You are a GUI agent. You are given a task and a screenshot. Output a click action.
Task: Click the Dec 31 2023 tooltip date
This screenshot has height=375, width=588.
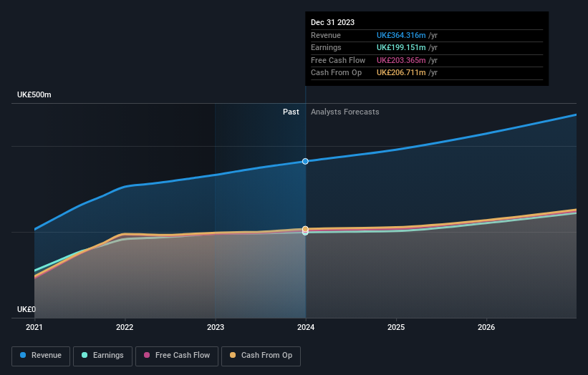332,22
